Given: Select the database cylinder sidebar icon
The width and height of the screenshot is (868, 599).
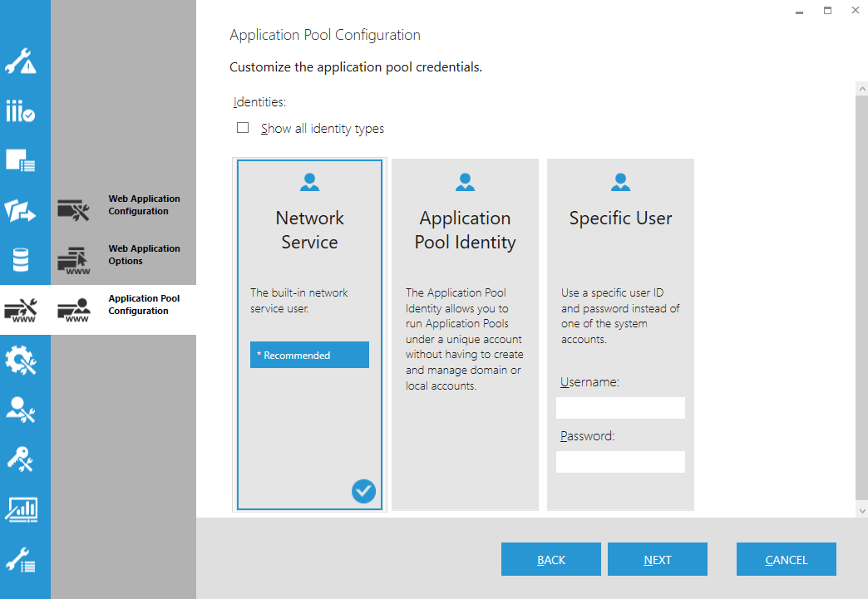Looking at the screenshot, I should point(21,260).
